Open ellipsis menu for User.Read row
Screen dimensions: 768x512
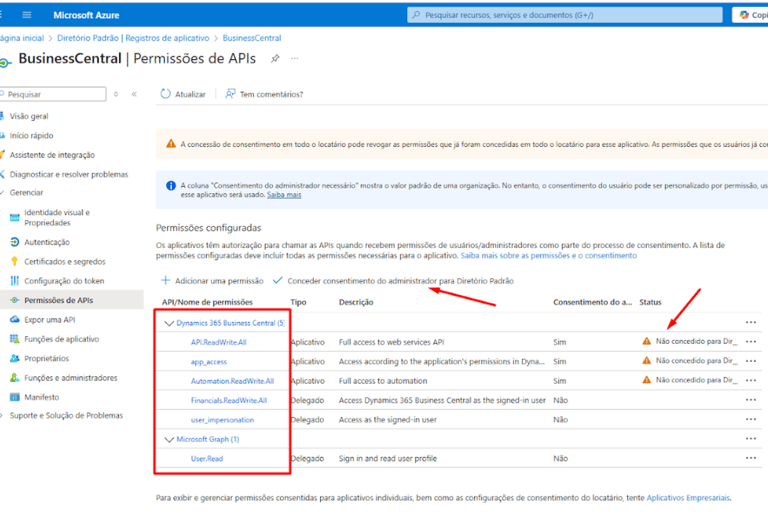751,458
